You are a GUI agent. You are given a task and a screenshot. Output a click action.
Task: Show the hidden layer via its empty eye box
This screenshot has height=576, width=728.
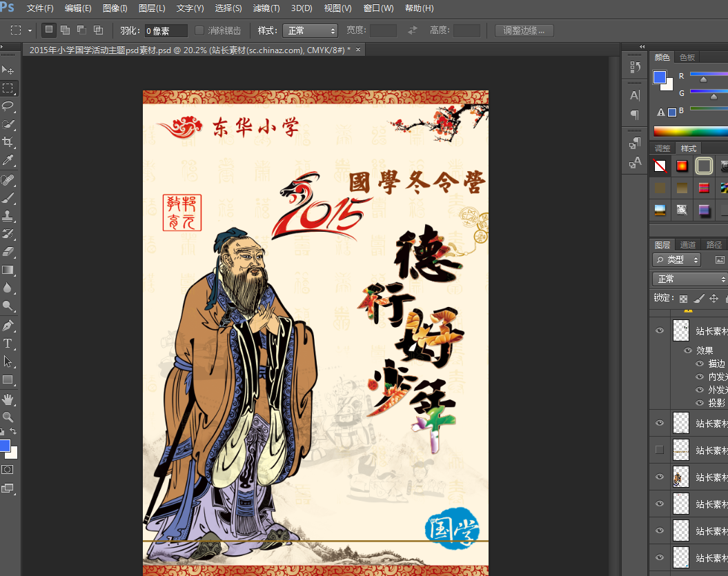point(660,450)
